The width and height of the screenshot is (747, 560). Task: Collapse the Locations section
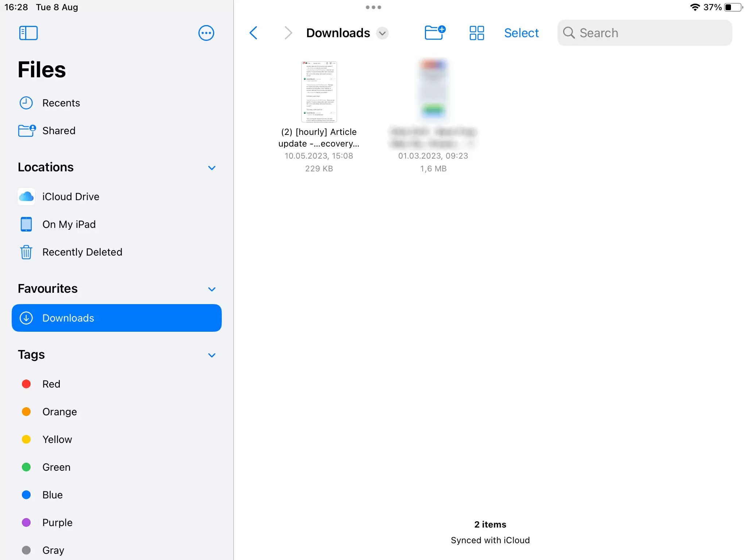point(212,168)
